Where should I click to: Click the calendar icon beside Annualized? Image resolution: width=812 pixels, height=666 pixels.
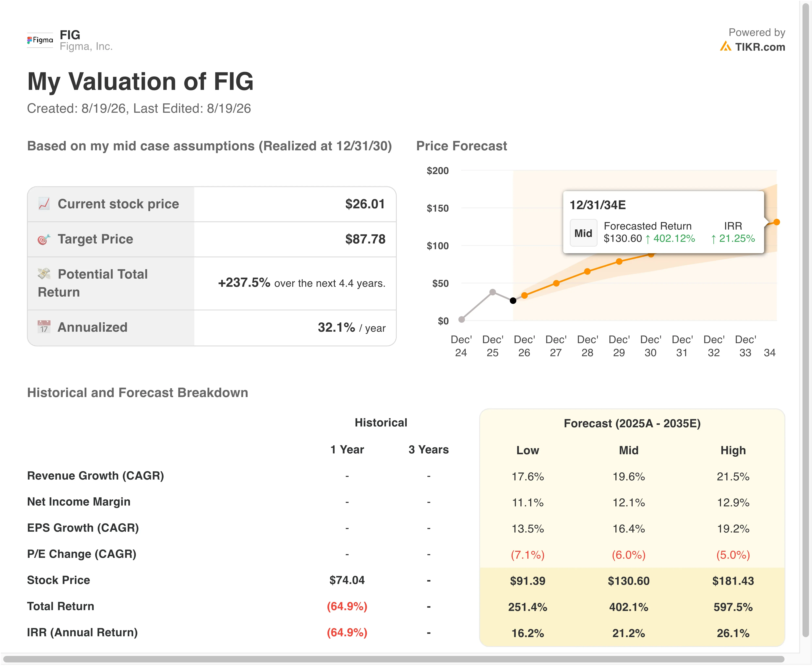(44, 327)
